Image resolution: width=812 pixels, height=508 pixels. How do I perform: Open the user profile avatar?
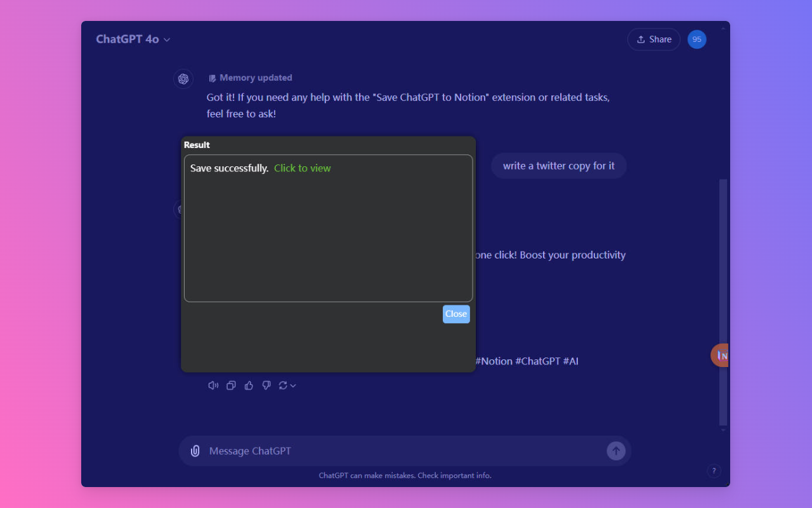[697, 39]
